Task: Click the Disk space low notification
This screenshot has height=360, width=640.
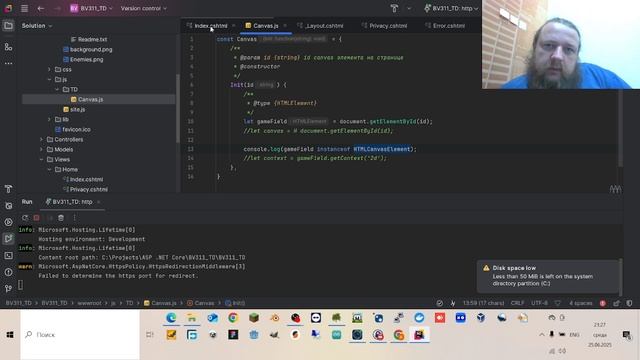Action: click(x=548, y=276)
